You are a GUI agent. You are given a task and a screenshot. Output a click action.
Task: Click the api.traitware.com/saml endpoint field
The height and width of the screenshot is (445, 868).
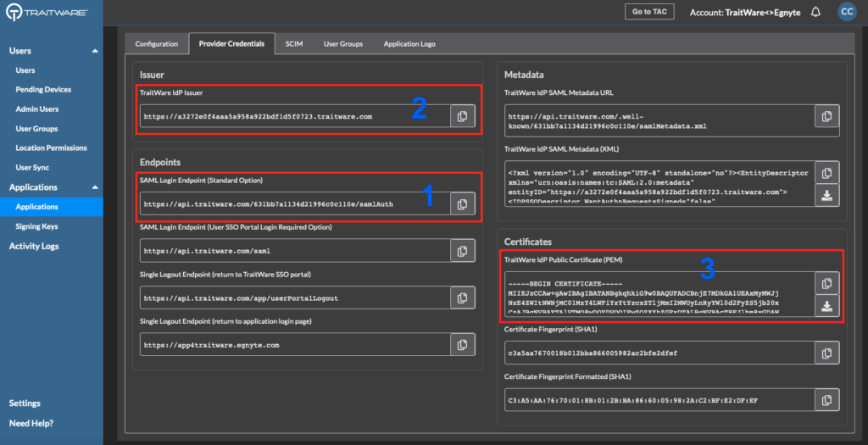point(295,251)
